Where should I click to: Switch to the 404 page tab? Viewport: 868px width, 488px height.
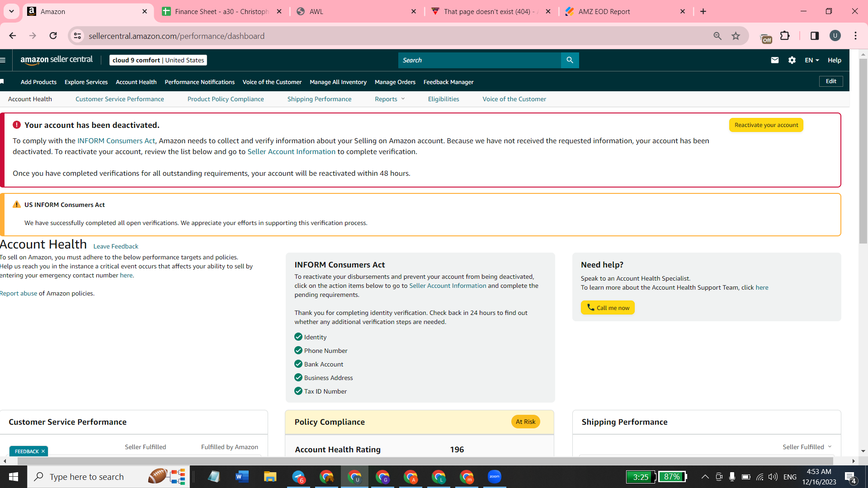tap(491, 11)
